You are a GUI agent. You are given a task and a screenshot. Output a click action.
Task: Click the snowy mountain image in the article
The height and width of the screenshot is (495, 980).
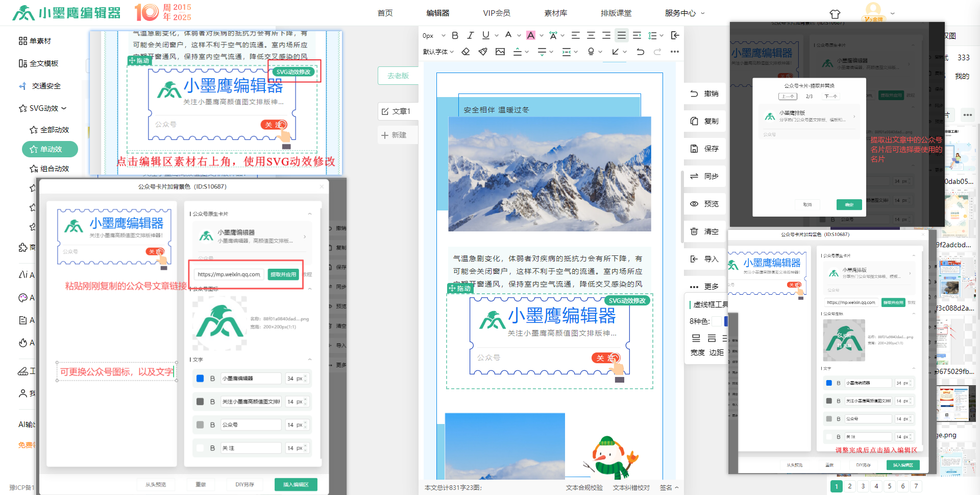(x=550, y=174)
